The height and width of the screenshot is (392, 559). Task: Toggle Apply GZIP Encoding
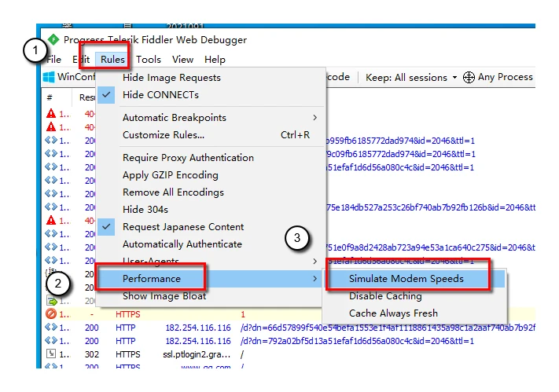(x=211, y=175)
